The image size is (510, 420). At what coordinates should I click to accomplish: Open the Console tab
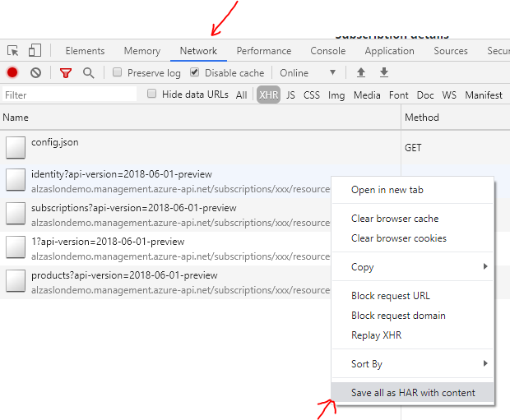click(328, 51)
